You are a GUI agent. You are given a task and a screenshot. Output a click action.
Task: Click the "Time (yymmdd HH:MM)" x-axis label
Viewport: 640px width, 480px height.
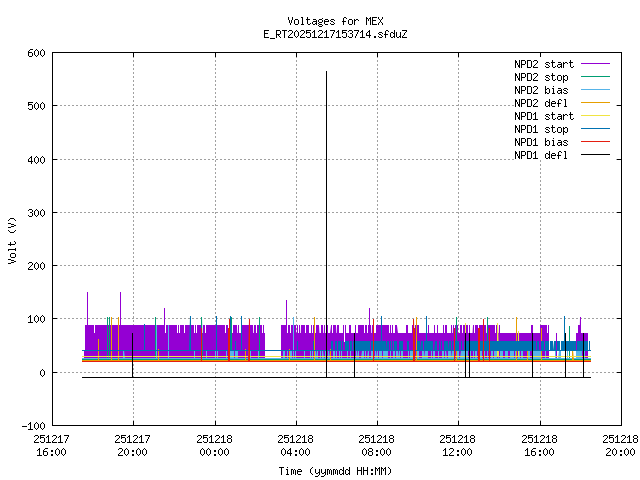point(335,470)
